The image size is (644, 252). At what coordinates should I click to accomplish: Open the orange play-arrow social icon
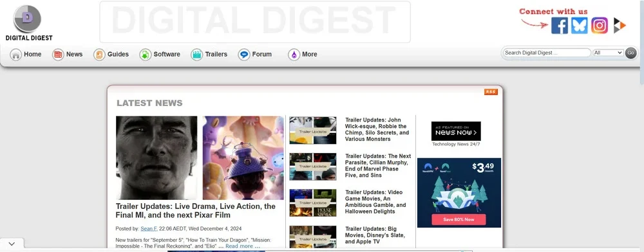(x=619, y=26)
